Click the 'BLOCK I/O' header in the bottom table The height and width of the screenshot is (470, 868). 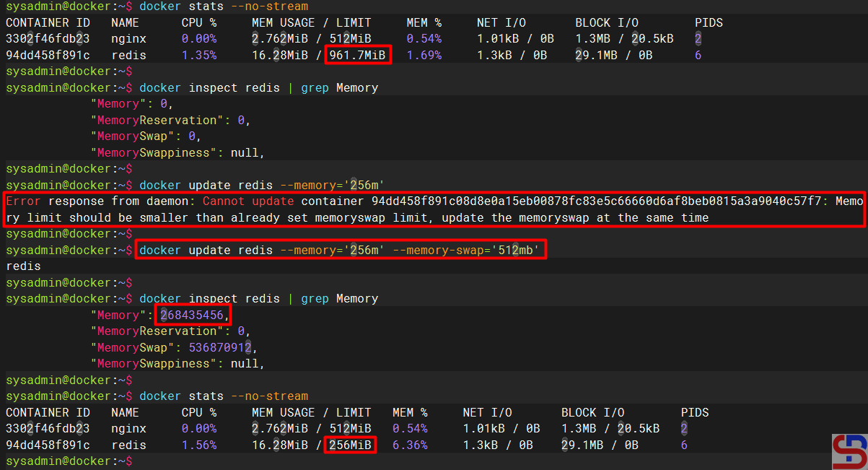pos(592,412)
